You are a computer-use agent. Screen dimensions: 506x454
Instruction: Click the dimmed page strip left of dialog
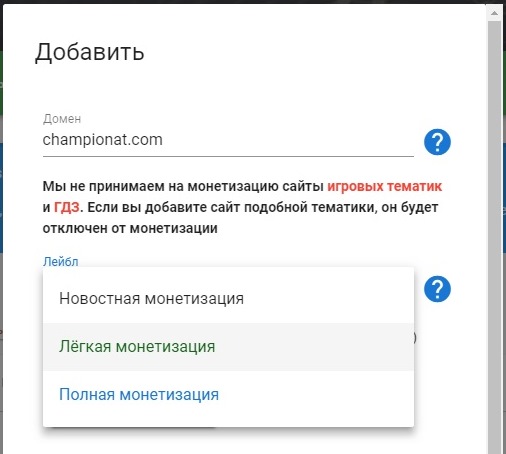(x=1, y=233)
